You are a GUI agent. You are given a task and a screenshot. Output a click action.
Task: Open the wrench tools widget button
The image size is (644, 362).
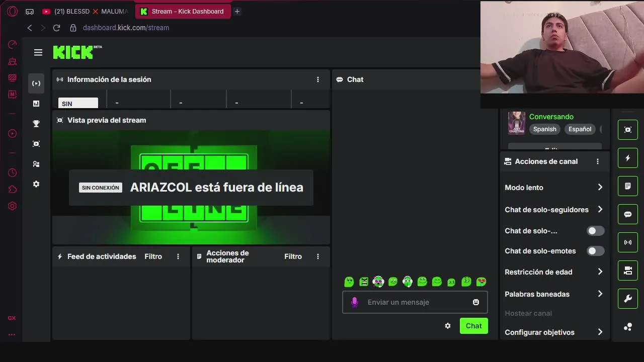pos(628,299)
